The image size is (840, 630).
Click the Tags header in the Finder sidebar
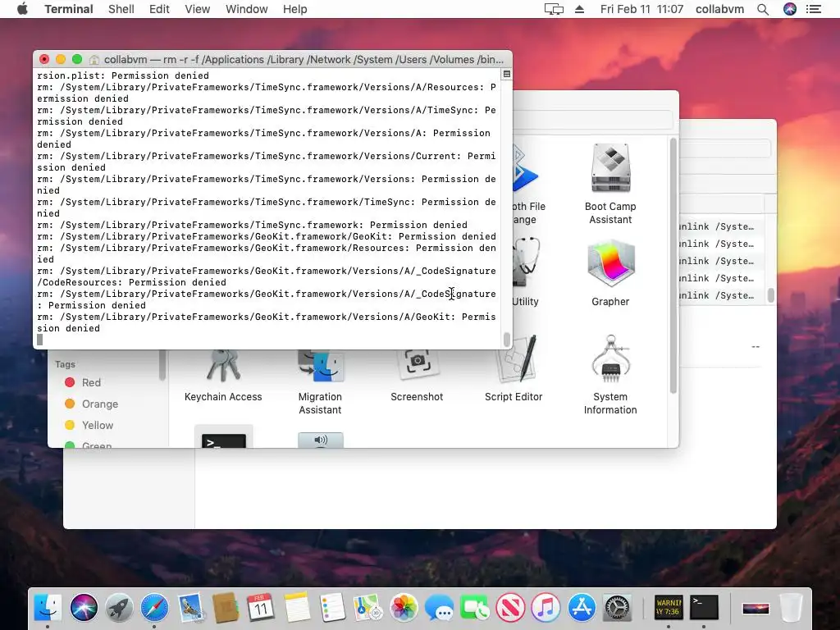pyautogui.click(x=65, y=364)
